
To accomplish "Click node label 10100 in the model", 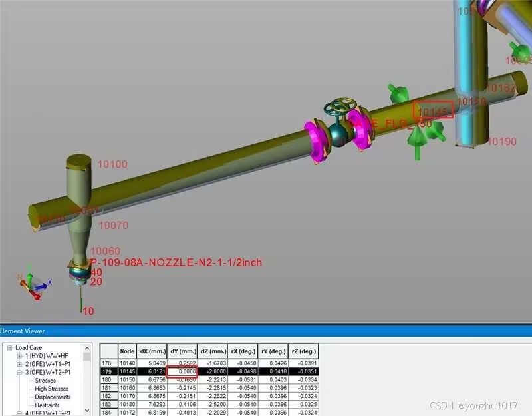I will pyautogui.click(x=112, y=164).
